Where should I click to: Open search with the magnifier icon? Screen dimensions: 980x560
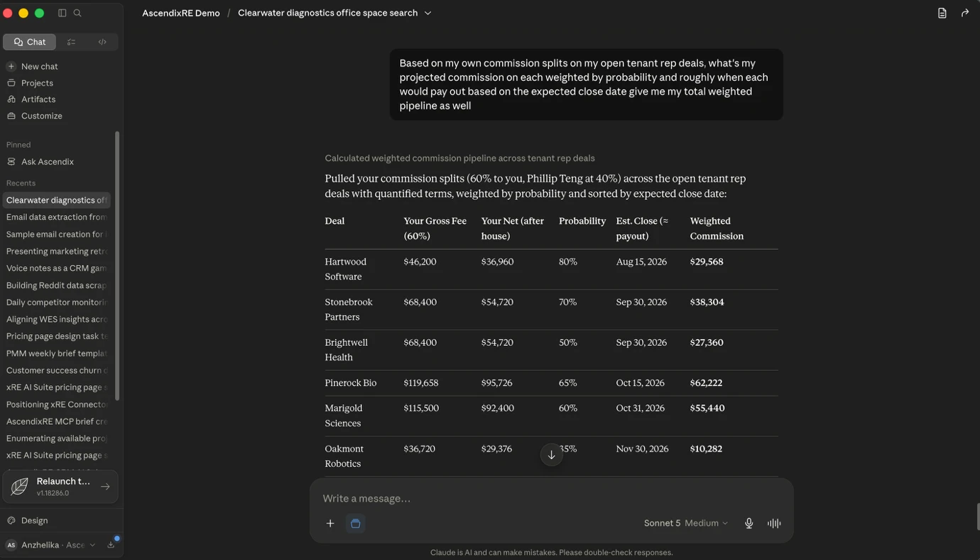(77, 13)
